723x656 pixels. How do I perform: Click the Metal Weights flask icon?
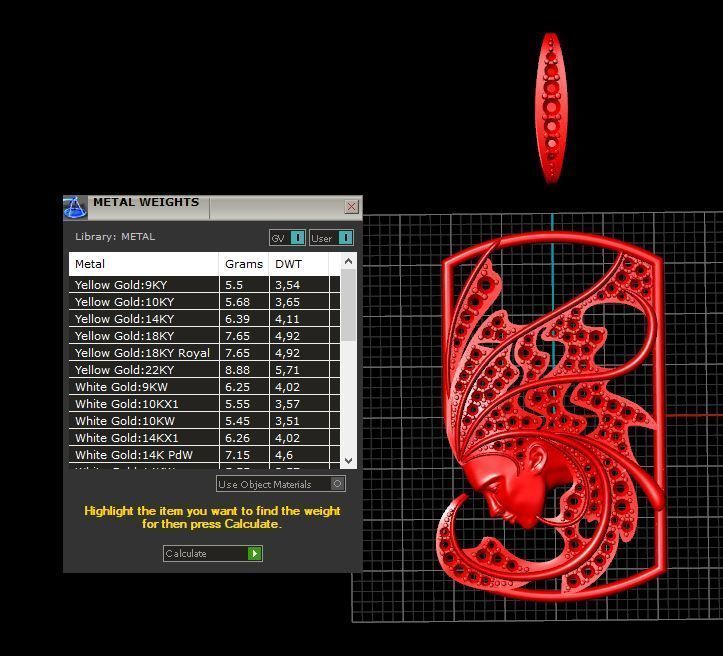pos(75,207)
